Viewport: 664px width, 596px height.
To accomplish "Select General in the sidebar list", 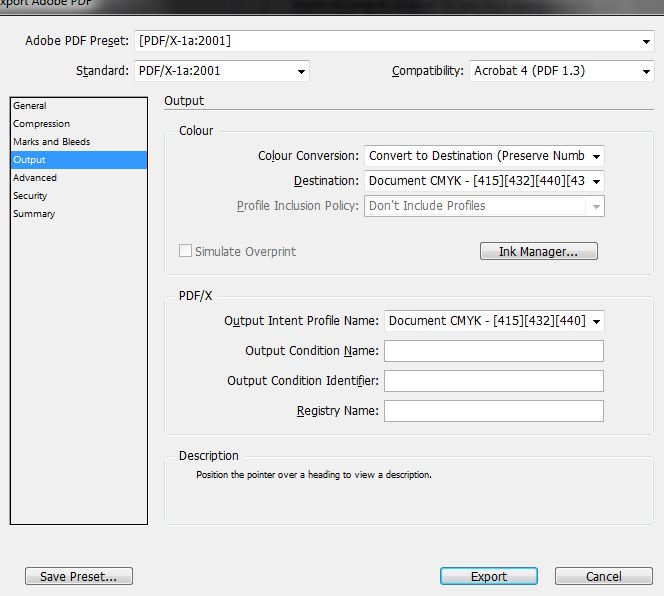I will (79, 106).
